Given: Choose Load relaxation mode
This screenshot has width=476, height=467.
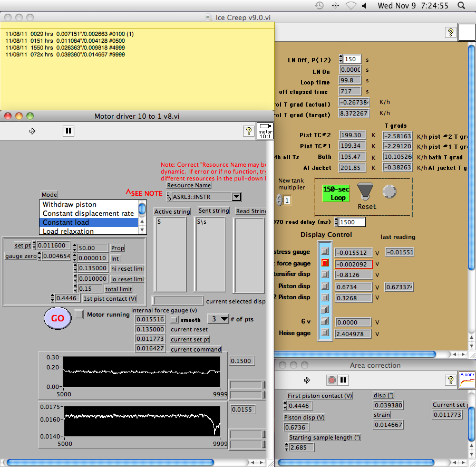Looking at the screenshot, I should (69, 231).
